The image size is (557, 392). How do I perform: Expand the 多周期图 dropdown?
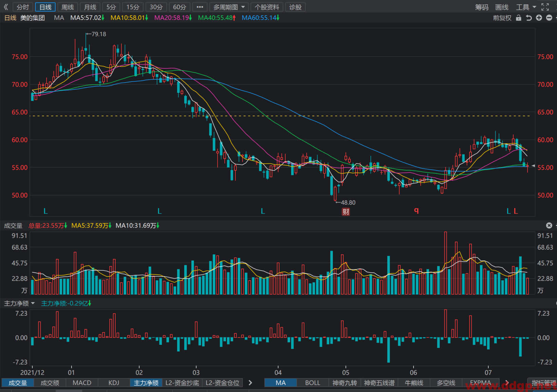click(229, 7)
